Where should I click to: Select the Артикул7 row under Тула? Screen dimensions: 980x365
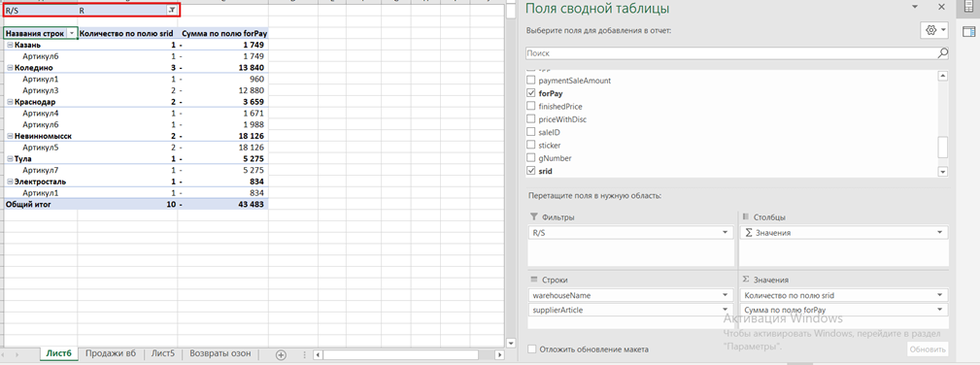coord(40,170)
